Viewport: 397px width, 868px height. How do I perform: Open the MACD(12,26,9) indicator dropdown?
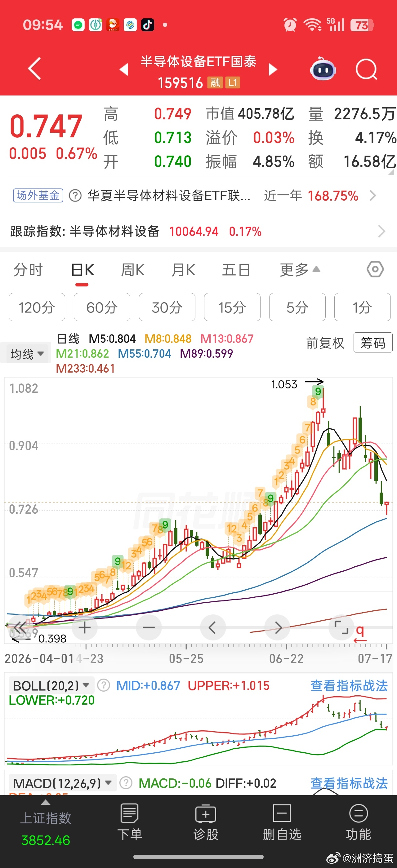(x=62, y=783)
